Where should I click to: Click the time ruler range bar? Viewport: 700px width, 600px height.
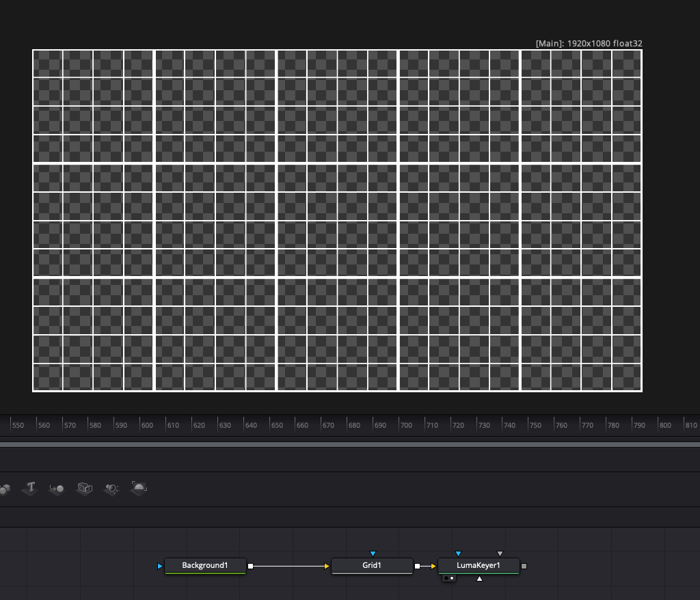coord(350,445)
